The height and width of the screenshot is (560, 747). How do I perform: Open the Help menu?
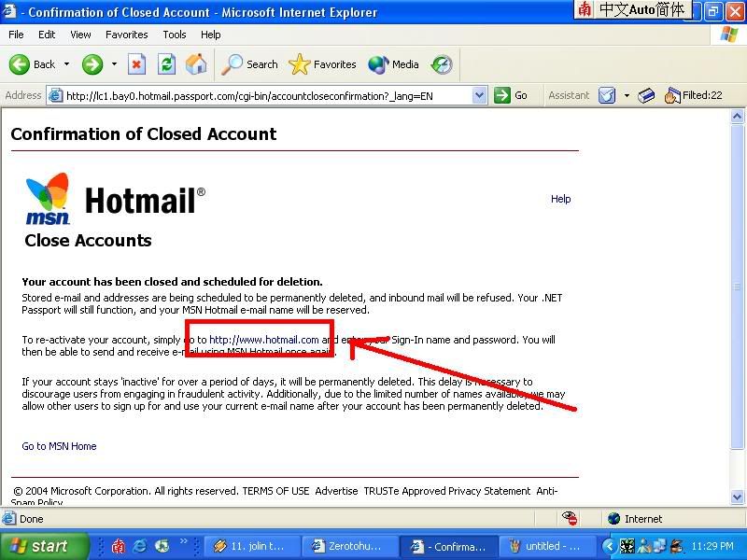(x=211, y=35)
